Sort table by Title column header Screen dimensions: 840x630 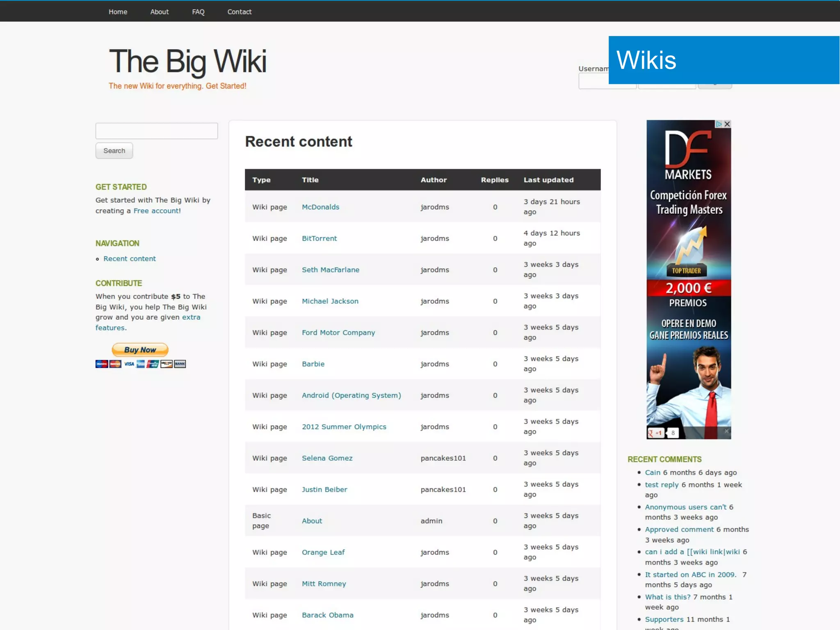pyautogui.click(x=310, y=180)
